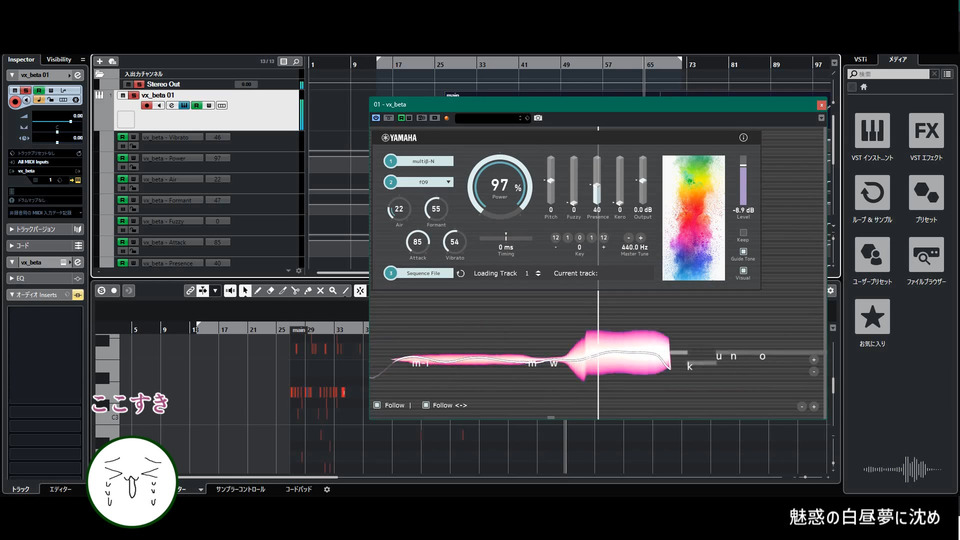Switch to the Visibility tab
The image size is (960, 540).
[59, 59]
